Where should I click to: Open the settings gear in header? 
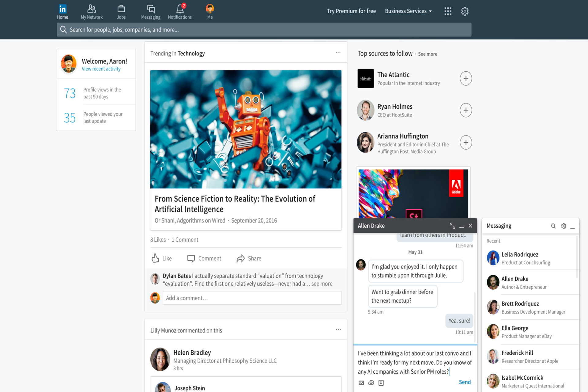(x=465, y=11)
